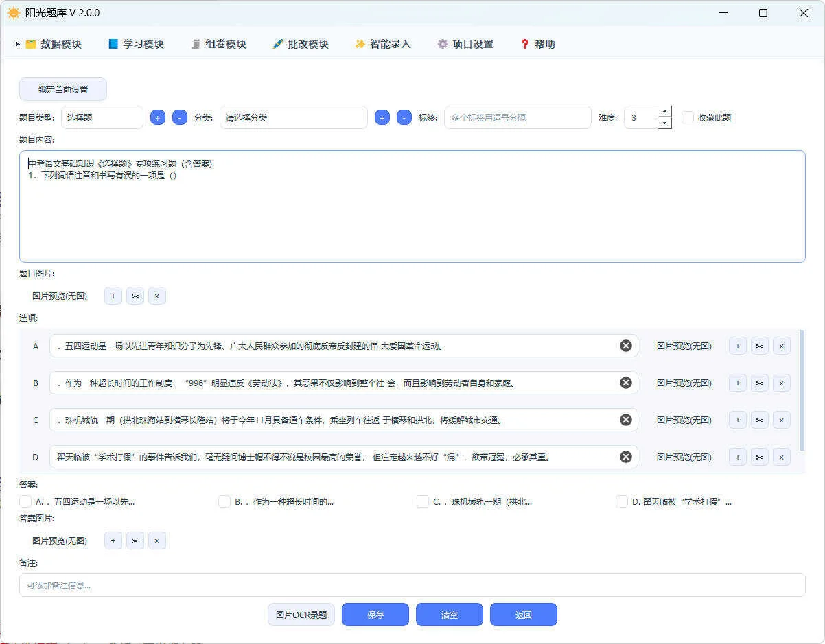Open the 请选择分类 dropdown
Screen dimensions: 825x644
pos(293,117)
